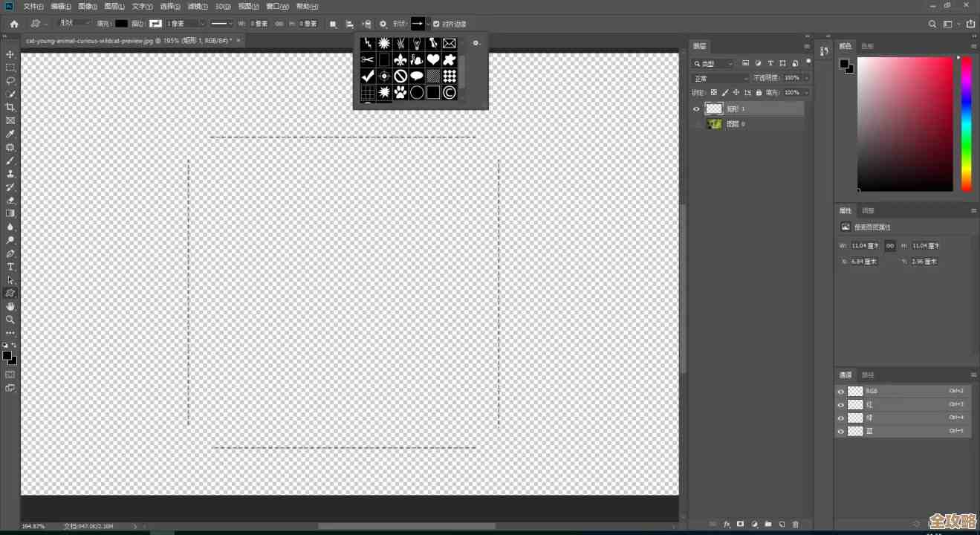The image size is (980, 535).
Task: Select the Lasso tool
Action: click(x=10, y=80)
